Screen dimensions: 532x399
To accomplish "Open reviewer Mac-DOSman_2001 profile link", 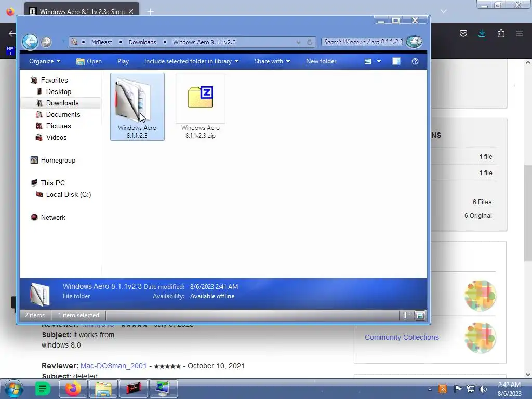I will pyautogui.click(x=113, y=366).
